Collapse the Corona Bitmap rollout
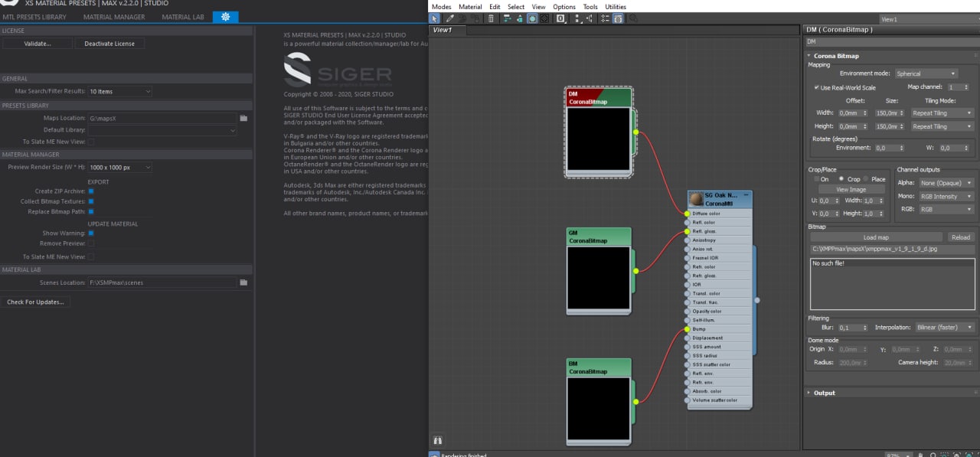Image resolution: width=980 pixels, height=457 pixels. (x=836, y=56)
